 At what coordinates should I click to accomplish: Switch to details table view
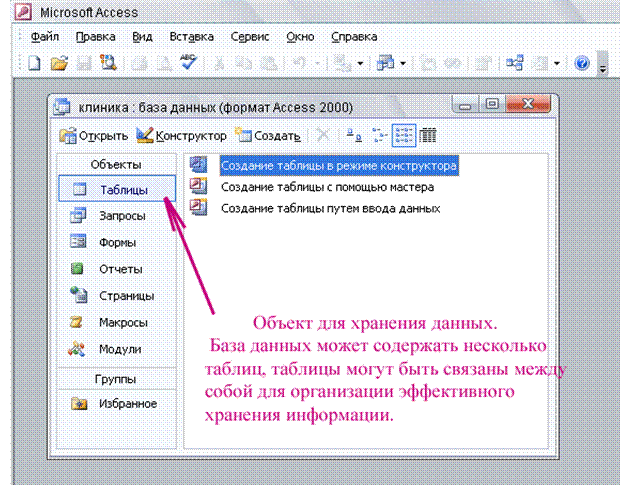[x=428, y=134]
